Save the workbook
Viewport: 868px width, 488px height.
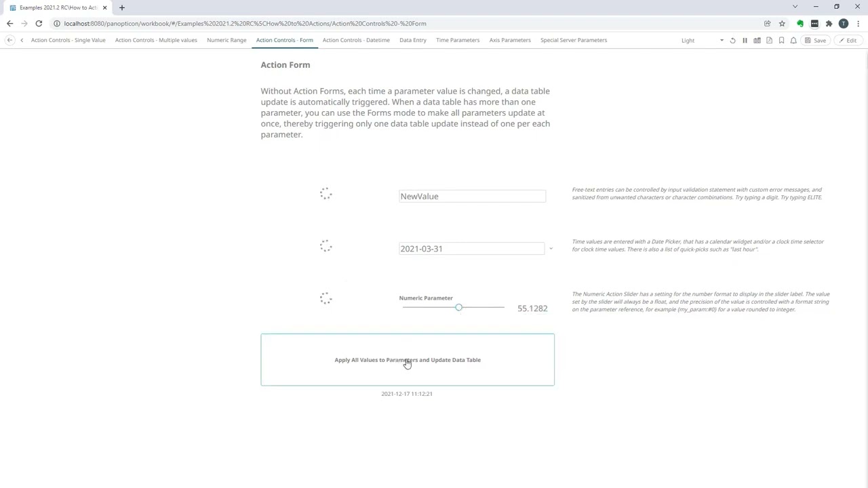(816, 41)
